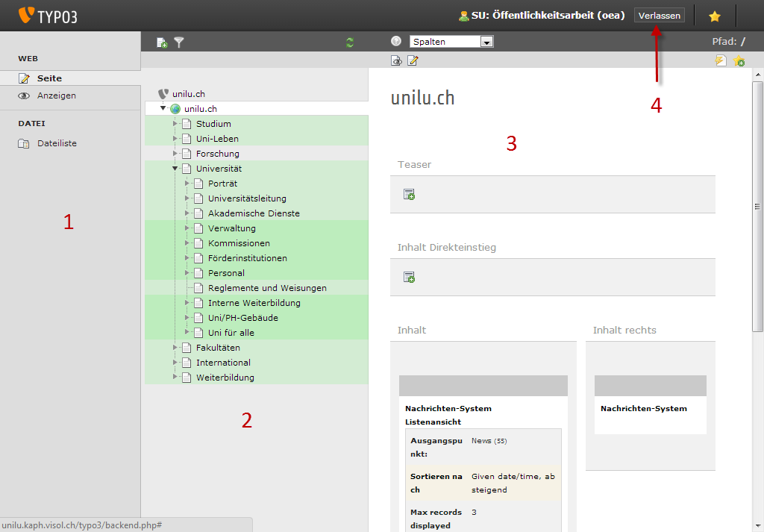Click the edit page properties pencil icon
Image resolution: width=764 pixels, height=532 pixels.
[x=413, y=60]
